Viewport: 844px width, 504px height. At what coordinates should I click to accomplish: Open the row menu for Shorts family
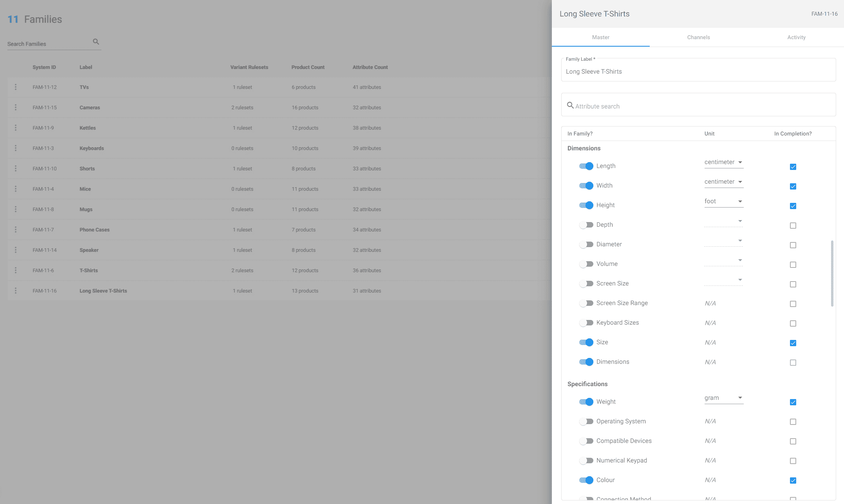16,168
